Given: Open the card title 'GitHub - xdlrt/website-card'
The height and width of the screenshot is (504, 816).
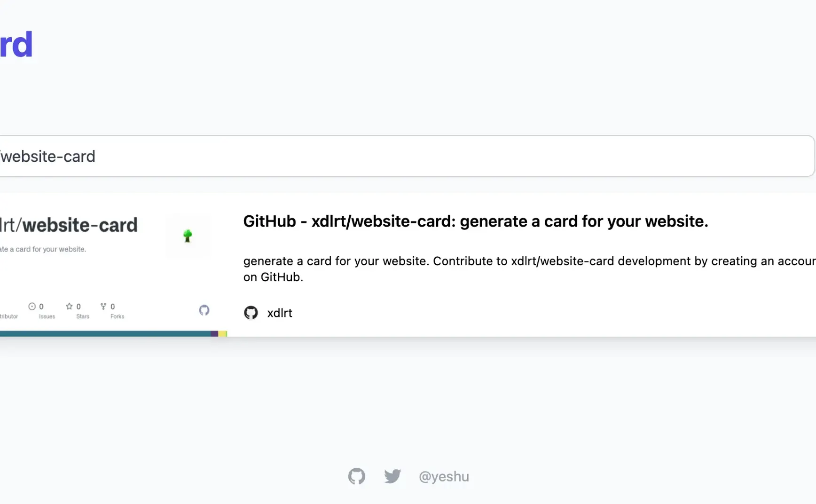Looking at the screenshot, I should [x=476, y=221].
